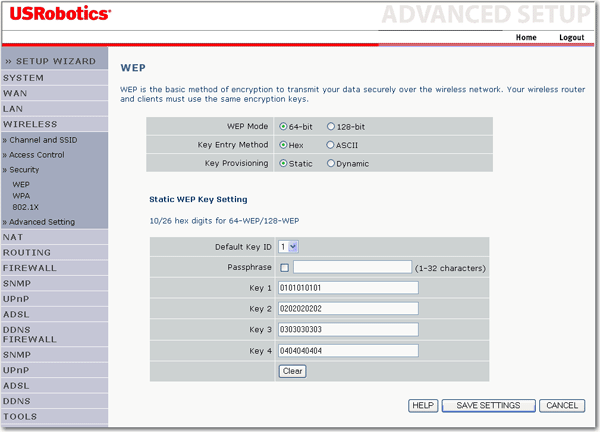Focus the Passphrase text field
Image resolution: width=600 pixels, height=432 pixels.
(352, 268)
